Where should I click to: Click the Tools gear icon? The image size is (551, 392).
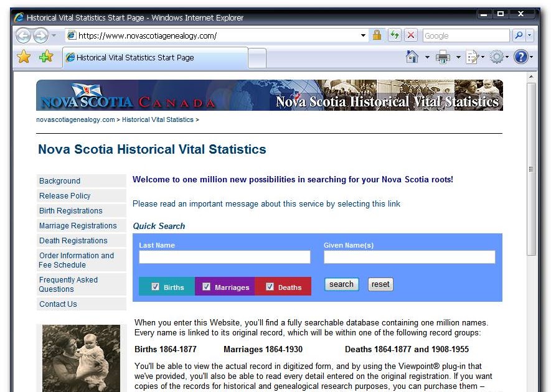tap(496, 56)
